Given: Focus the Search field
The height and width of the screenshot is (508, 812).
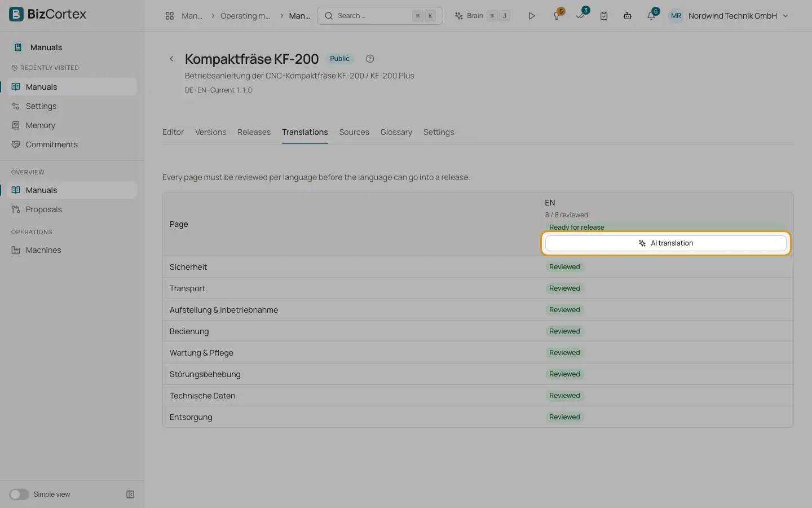Looking at the screenshot, I should point(380,16).
